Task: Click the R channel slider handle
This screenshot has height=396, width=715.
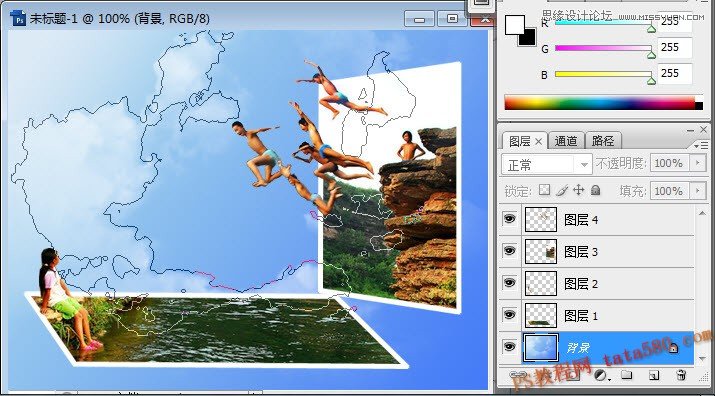Action: click(x=652, y=29)
